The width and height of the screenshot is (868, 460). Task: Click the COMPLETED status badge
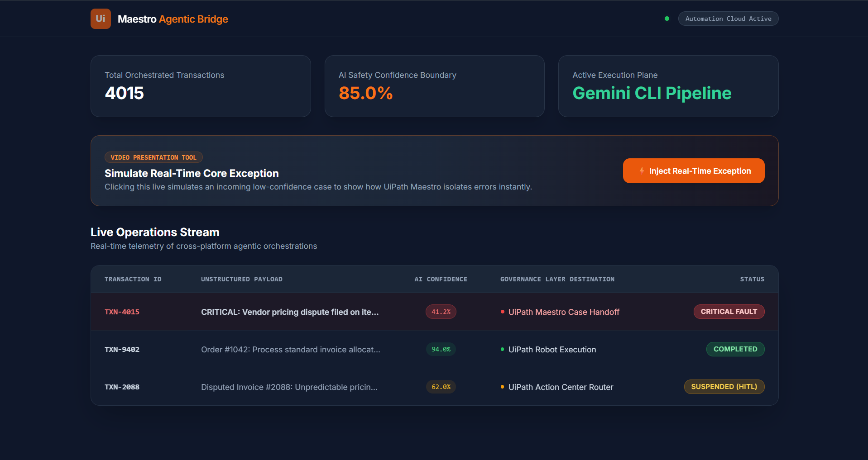tap(735, 349)
